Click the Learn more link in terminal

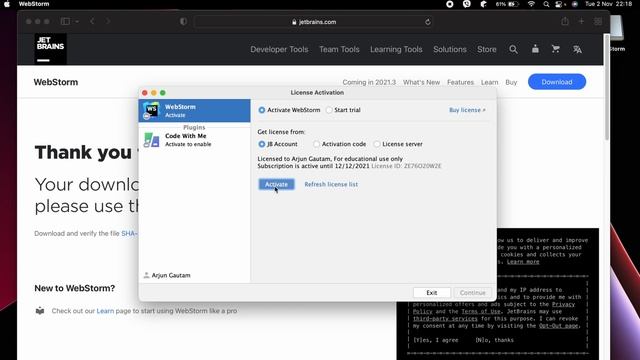[x=523, y=262]
